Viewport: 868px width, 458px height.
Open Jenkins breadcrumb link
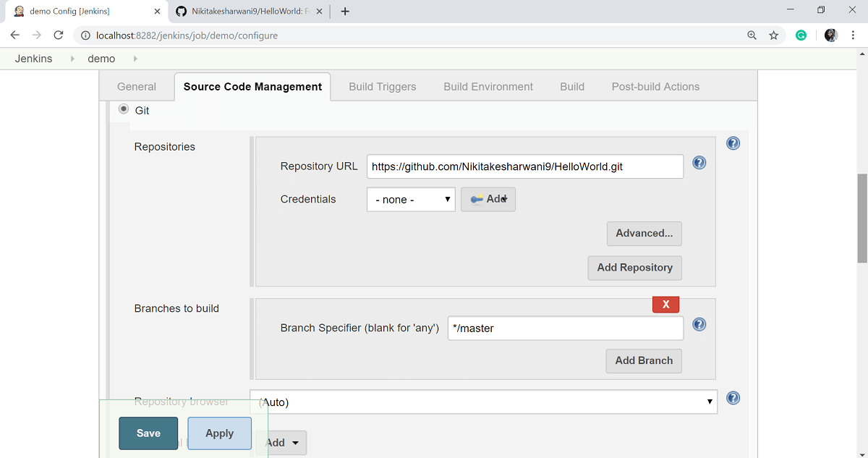[x=34, y=59]
